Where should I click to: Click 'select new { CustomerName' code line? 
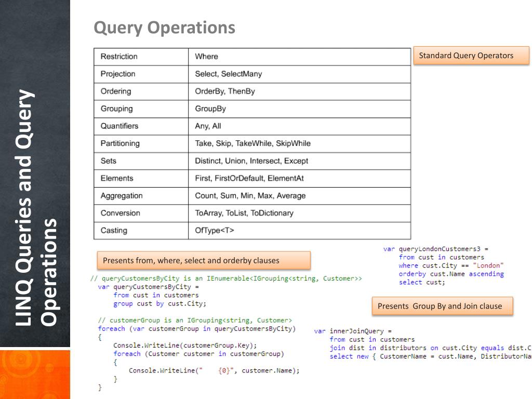tap(431, 356)
